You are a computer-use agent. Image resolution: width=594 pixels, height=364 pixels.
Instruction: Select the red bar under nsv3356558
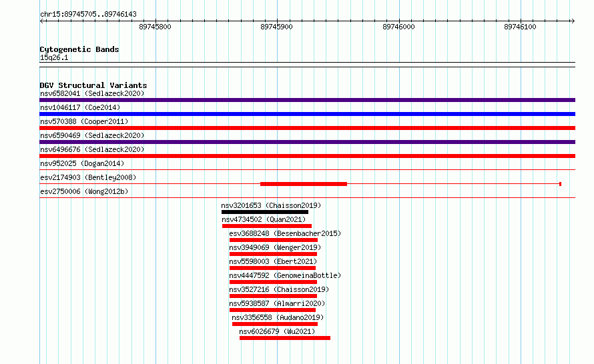[x=275, y=324]
